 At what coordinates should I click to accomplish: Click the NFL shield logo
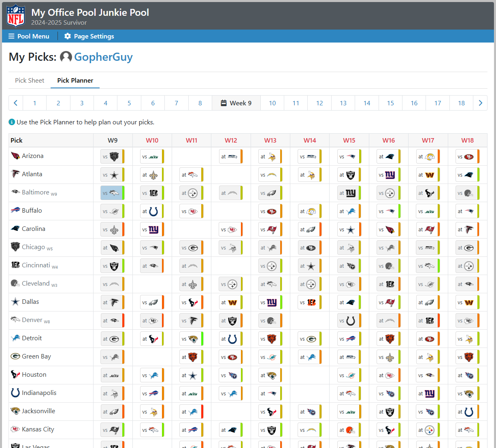tap(16, 16)
